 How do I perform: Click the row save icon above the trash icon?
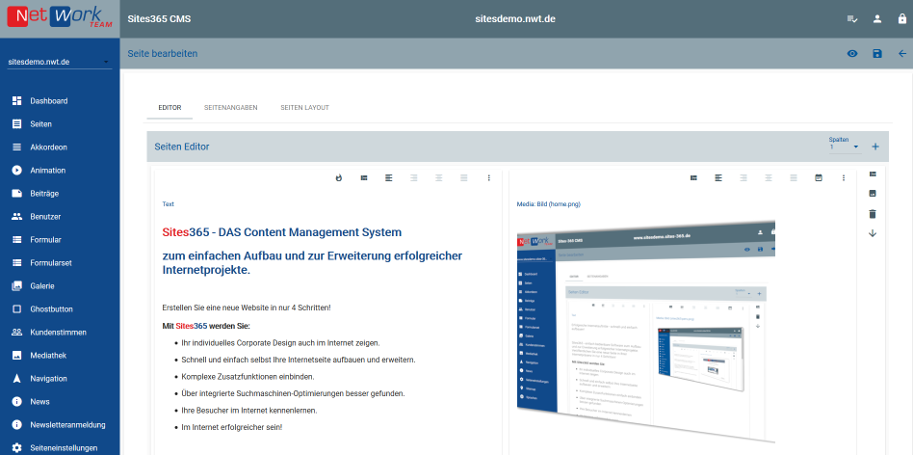pyautogui.click(x=872, y=193)
